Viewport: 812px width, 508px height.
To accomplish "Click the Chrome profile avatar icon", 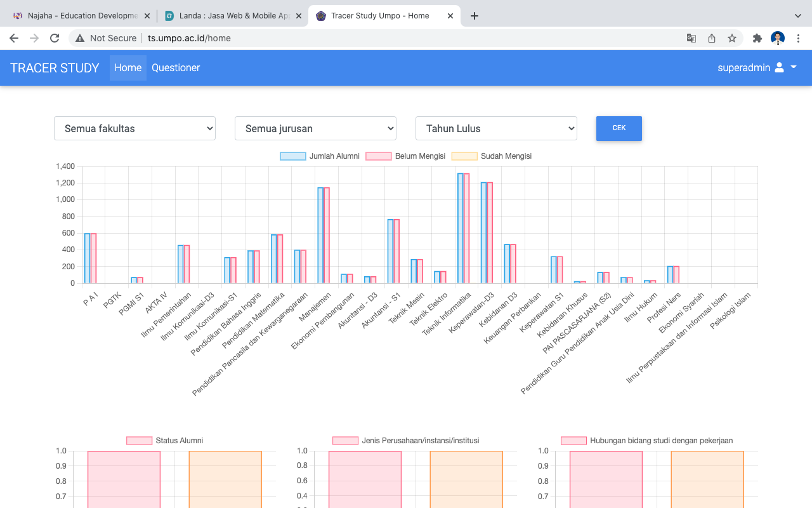I will coord(778,38).
